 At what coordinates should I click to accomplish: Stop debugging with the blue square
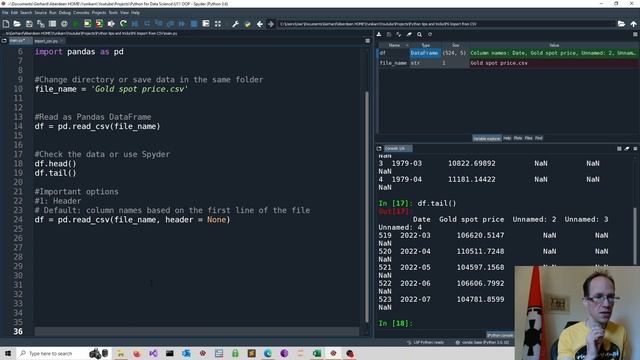click(194, 24)
